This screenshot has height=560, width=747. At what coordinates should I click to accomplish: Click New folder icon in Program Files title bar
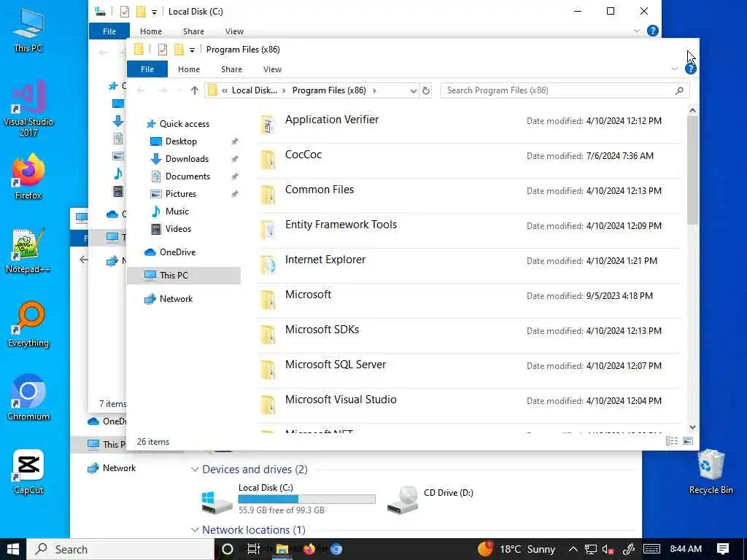tap(179, 50)
